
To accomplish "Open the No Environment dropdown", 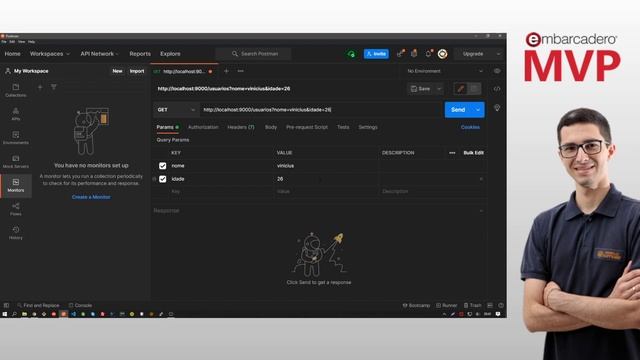I will click(x=444, y=71).
